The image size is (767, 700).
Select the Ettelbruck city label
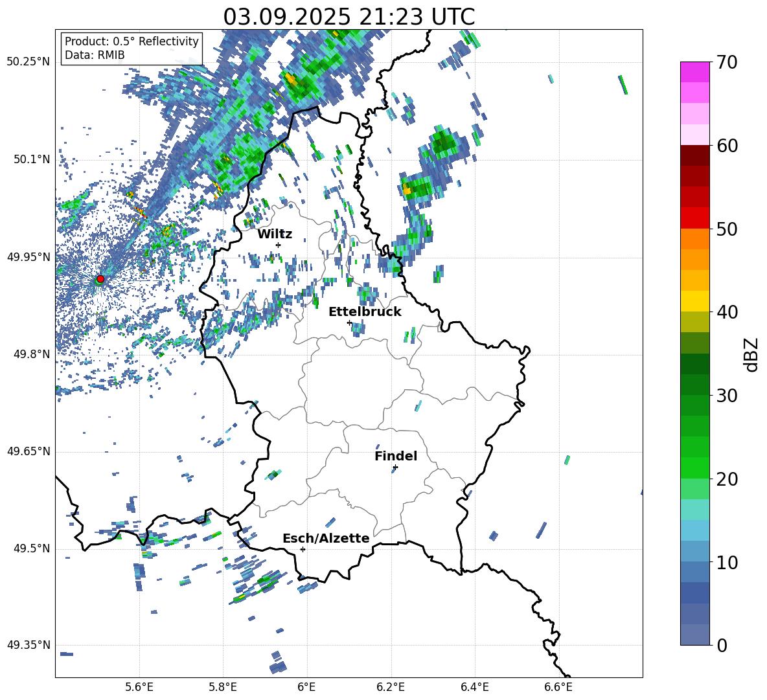(x=365, y=312)
